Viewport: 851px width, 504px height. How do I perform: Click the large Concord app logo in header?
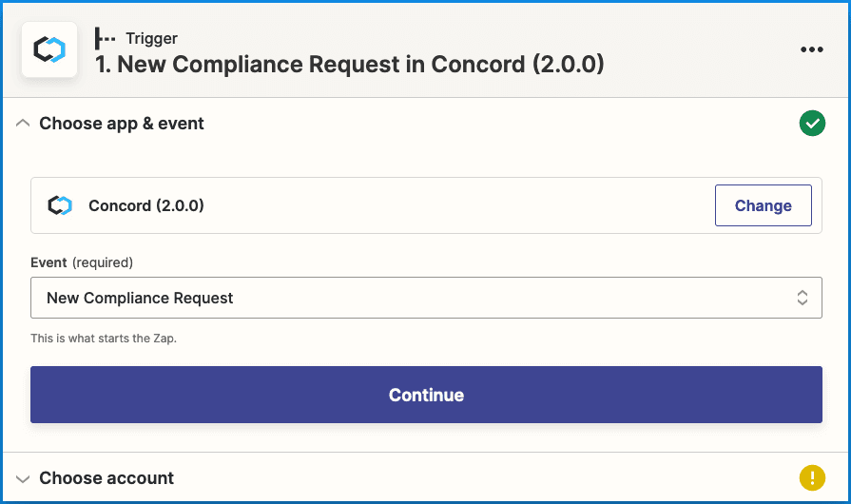click(49, 49)
